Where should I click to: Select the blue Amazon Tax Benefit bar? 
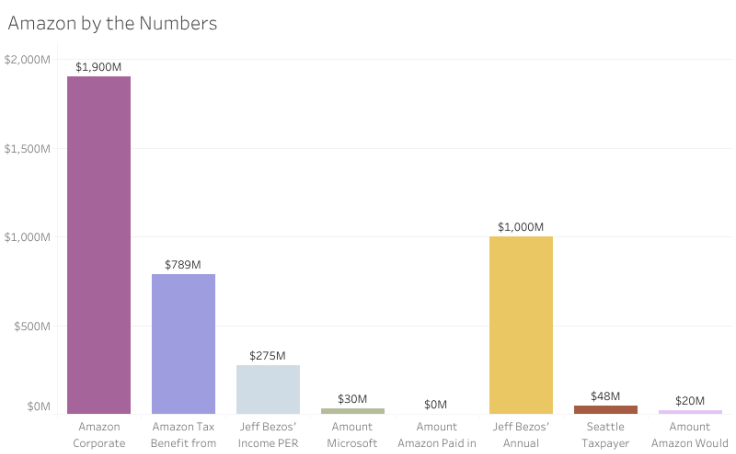tap(183, 343)
